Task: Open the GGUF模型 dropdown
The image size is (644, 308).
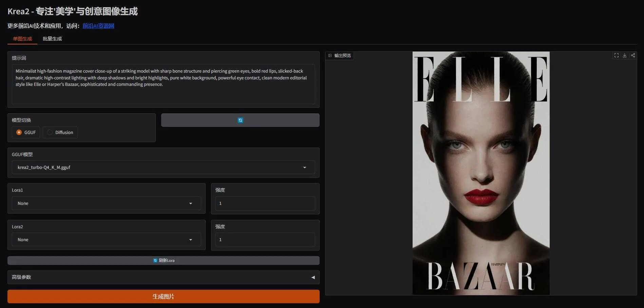Action: pos(163,167)
